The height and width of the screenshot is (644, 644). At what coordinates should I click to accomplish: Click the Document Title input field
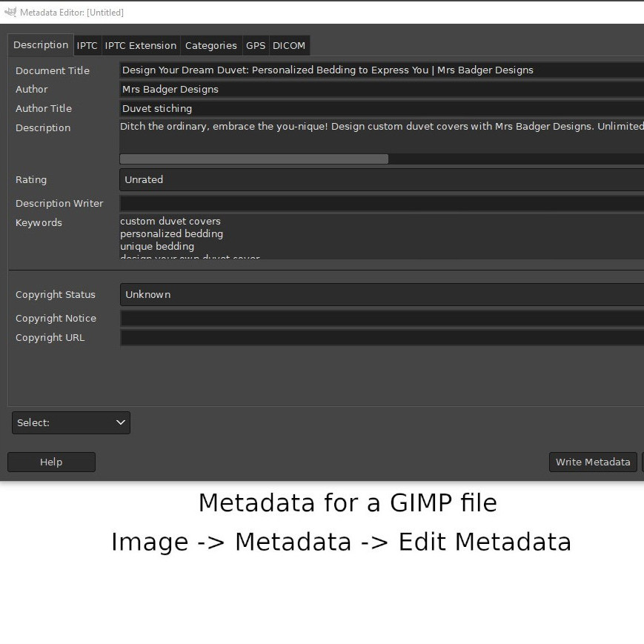[x=382, y=70]
